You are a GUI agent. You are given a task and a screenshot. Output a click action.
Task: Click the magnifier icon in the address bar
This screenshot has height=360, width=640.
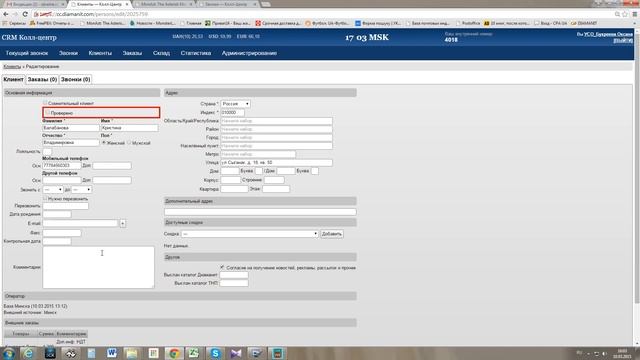coord(617,14)
